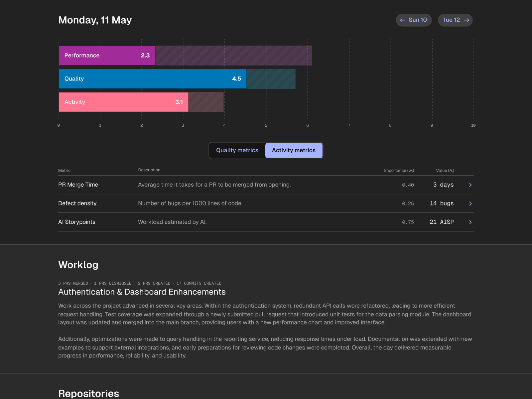Click the Description column header
Image resolution: width=532 pixels, height=399 pixels.
tap(149, 170)
